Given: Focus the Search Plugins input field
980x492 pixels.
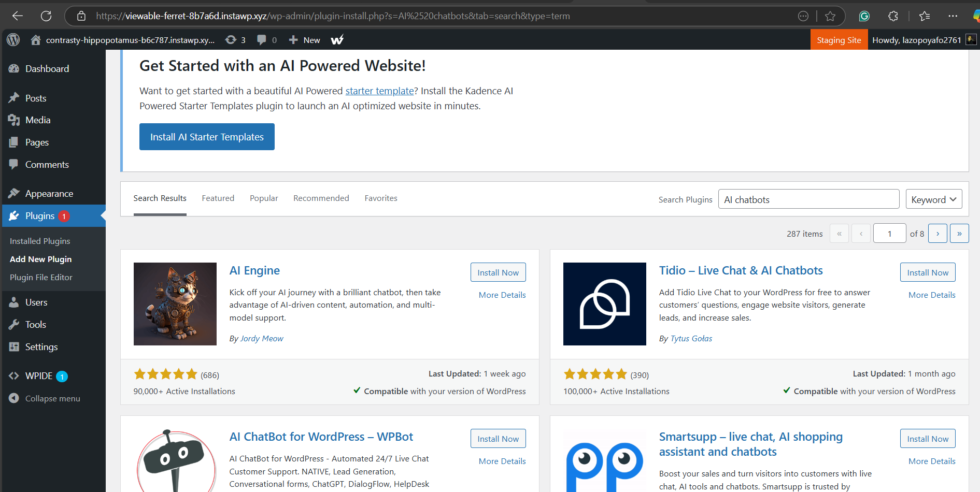Looking at the screenshot, I should (x=808, y=199).
